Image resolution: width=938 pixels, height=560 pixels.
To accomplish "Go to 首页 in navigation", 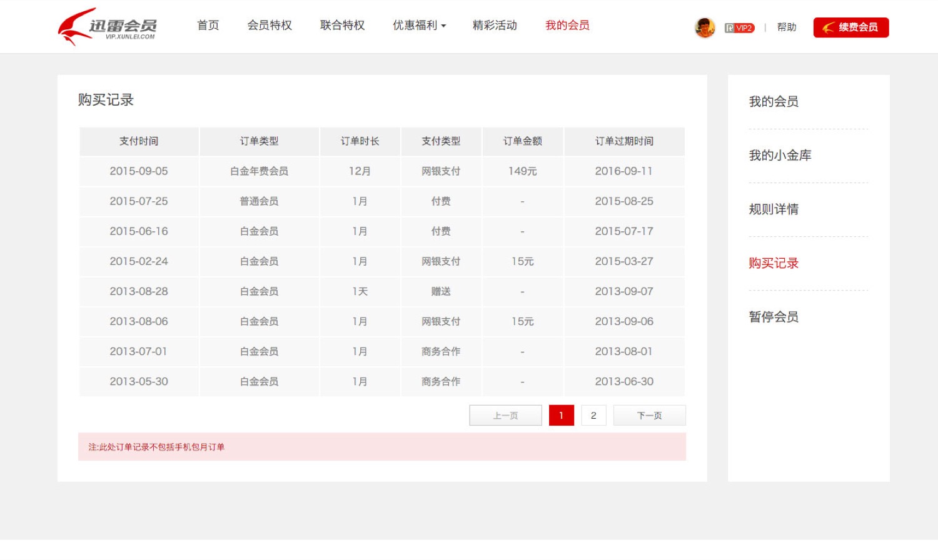I will coord(208,26).
